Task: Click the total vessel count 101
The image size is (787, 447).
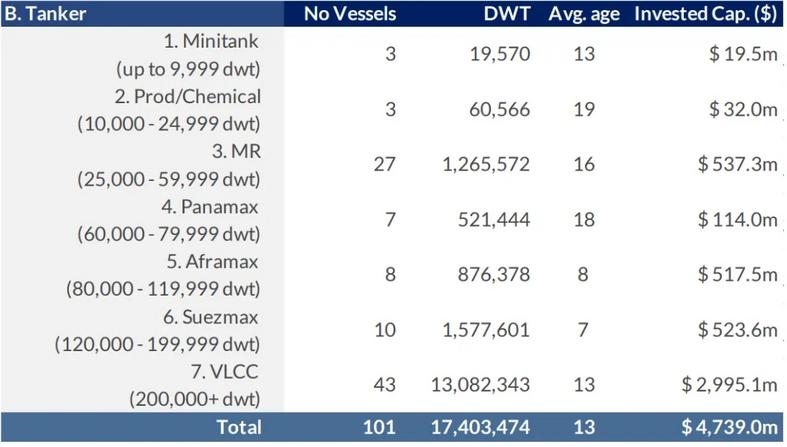Action: (380, 427)
